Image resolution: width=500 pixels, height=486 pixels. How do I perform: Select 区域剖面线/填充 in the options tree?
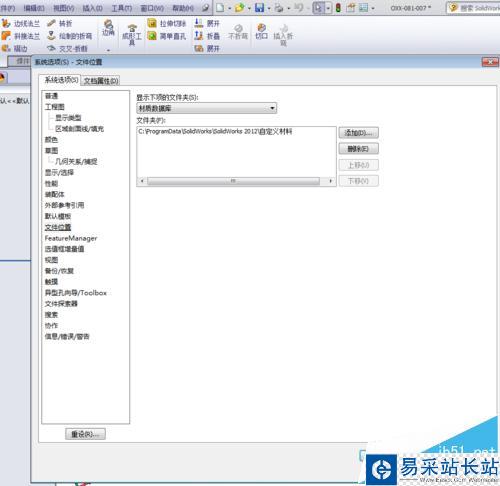click(x=79, y=129)
